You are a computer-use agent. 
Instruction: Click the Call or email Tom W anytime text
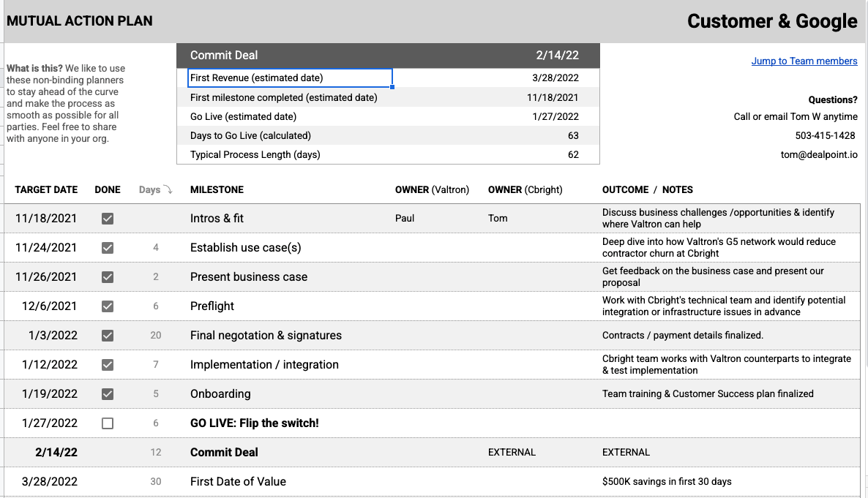796,117
